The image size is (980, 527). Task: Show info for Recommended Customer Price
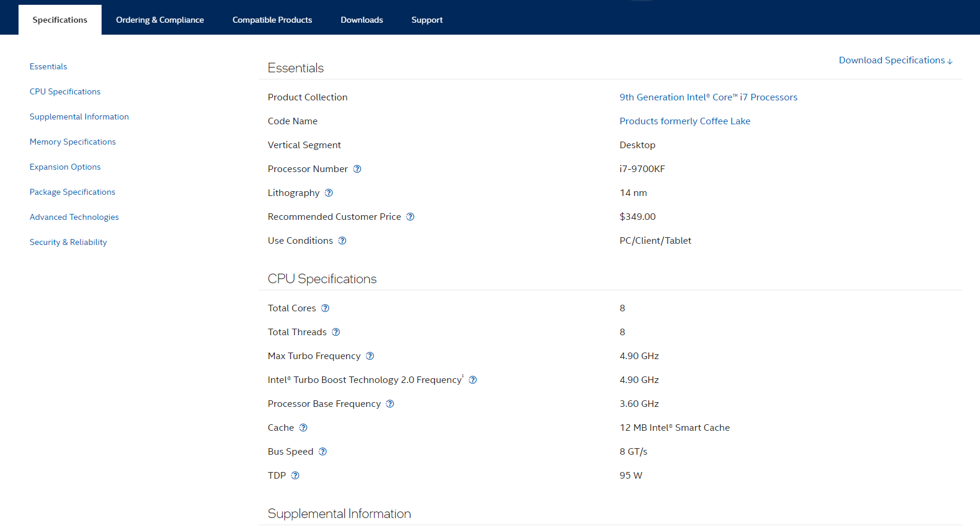411,217
